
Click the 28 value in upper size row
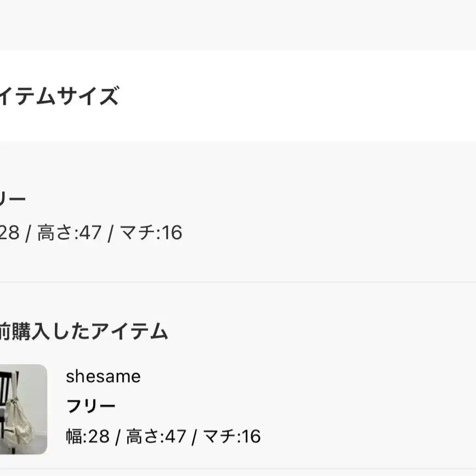(10, 233)
